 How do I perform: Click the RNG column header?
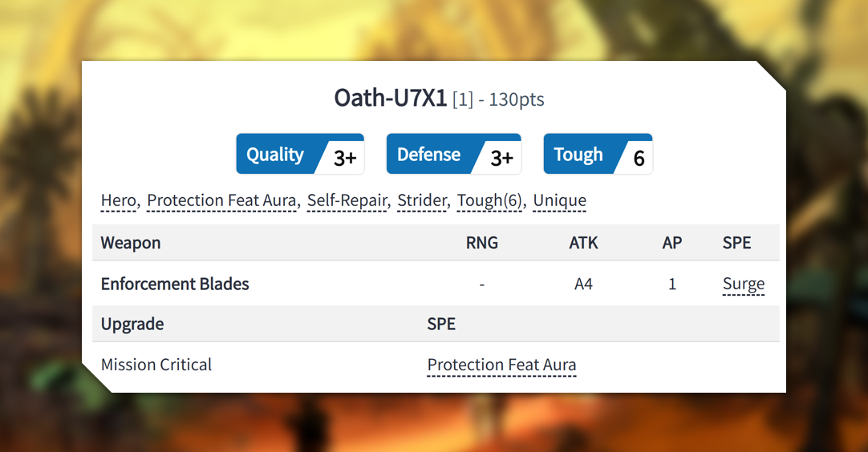click(x=481, y=243)
